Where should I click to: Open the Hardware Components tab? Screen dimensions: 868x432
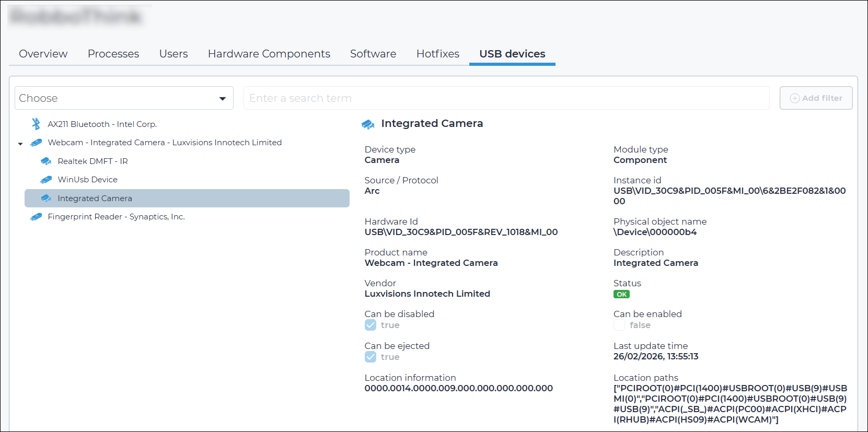[269, 54]
